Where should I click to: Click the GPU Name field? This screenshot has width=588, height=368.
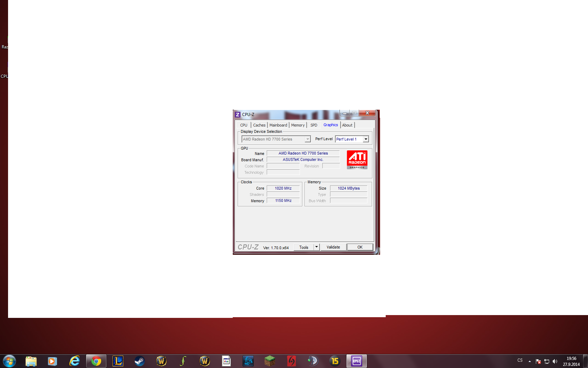(x=303, y=153)
